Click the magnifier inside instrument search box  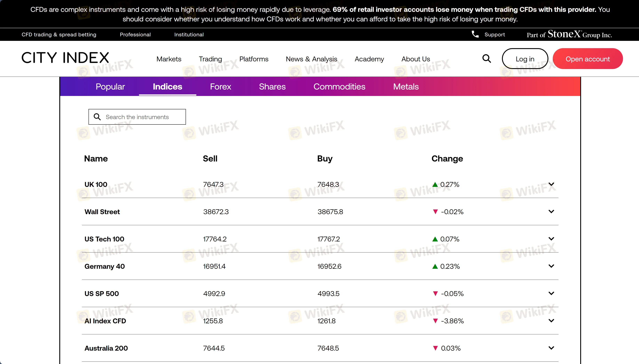click(97, 117)
